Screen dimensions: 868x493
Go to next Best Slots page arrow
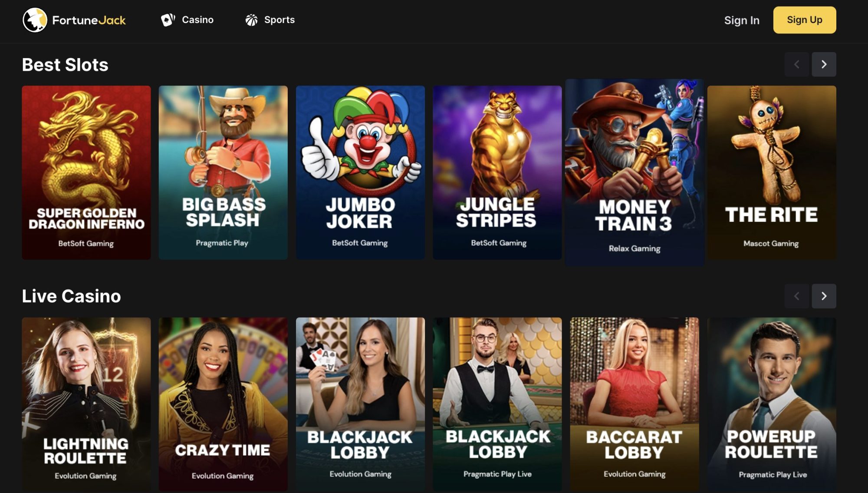824,64
